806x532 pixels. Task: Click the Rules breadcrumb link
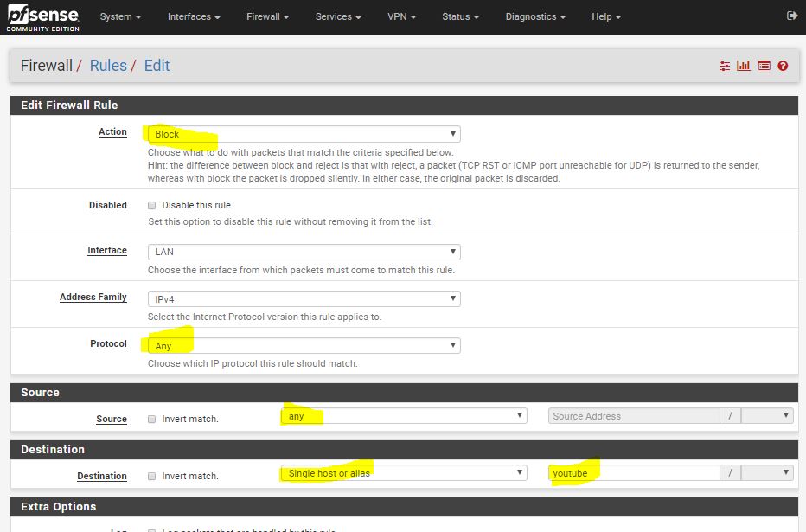[108, 66]
